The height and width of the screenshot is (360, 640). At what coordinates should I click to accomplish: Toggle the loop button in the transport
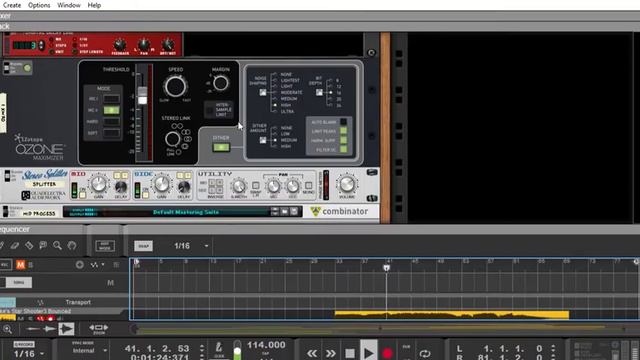point(425,353)
